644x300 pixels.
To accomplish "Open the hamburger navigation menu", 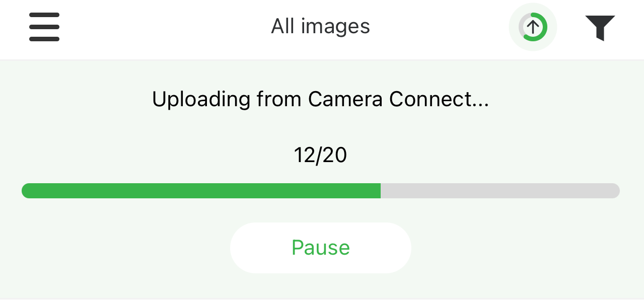I will tap(44, 27).
